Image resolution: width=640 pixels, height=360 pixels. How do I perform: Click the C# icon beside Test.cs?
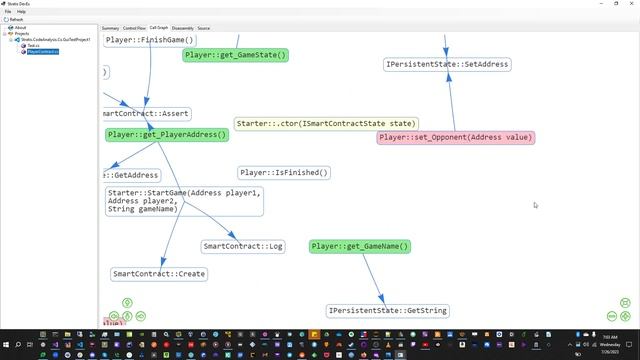23,46
